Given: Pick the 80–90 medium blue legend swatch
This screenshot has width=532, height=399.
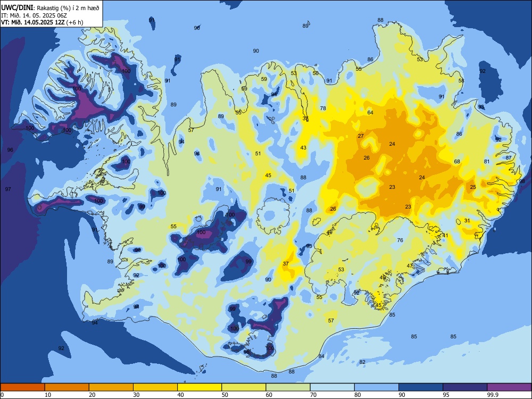Looking at the screenshot, I should 376,387.
